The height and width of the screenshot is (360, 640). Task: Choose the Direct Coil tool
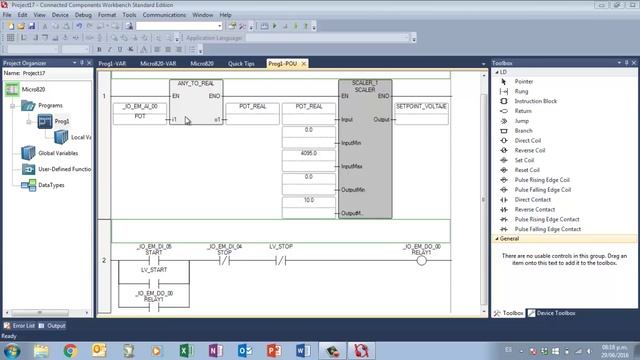pos(527,140)
